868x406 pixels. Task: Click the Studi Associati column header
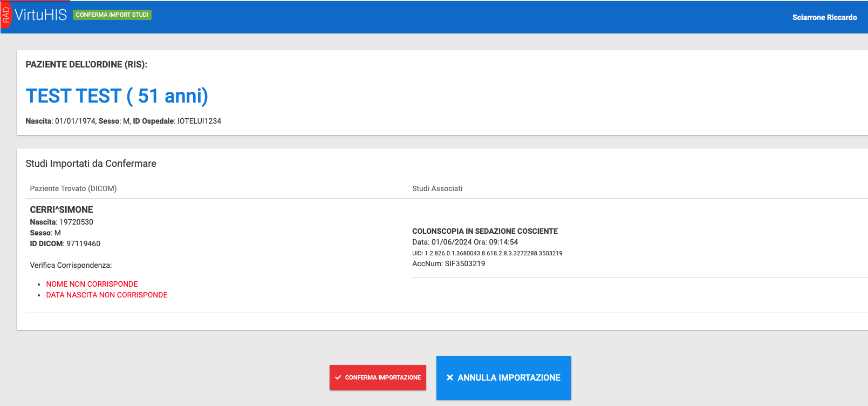pos(437,188)
